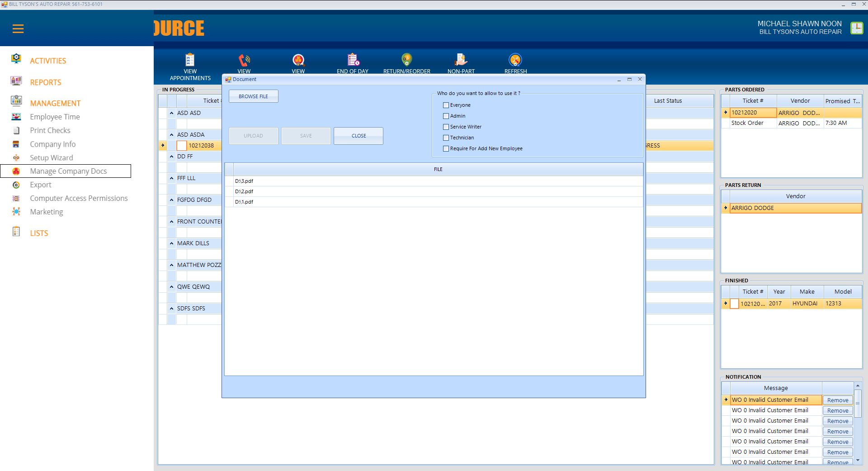Click the View Appointments toolbar icon

tap(190, 60)
